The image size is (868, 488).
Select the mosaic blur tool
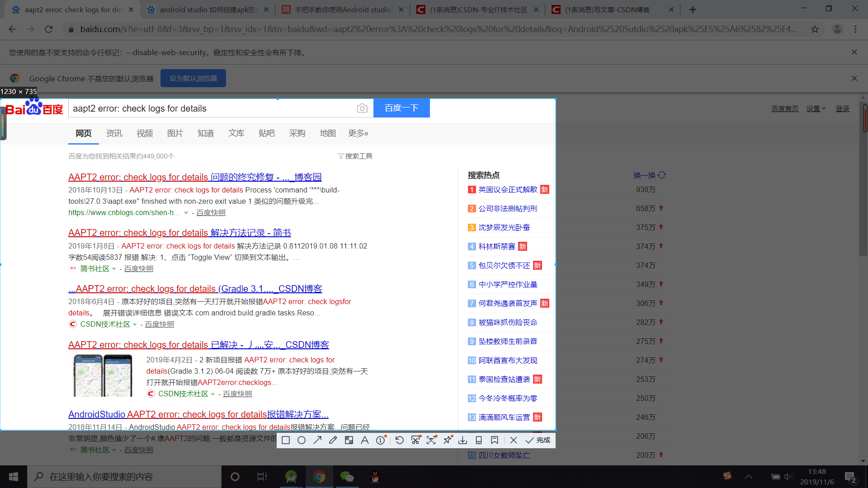(349, 440)
